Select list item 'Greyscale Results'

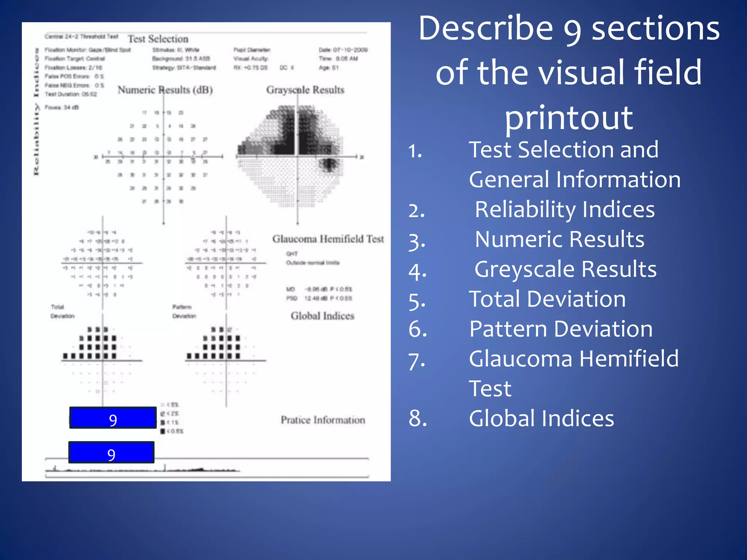pyautogui.click(x=565, y=269)
